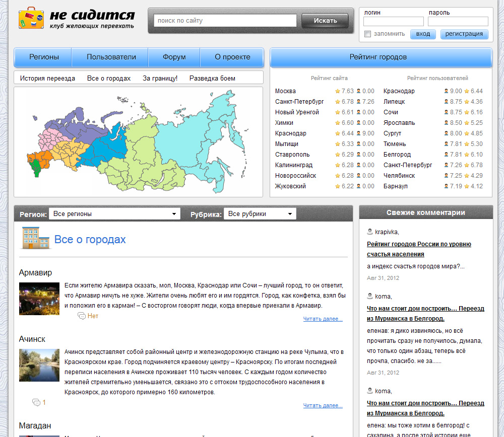Screen dimensions: 504x437
Task: Click the comment bubble icon under Ачинск
Action: pyautogui.click(x=36, y=402)
